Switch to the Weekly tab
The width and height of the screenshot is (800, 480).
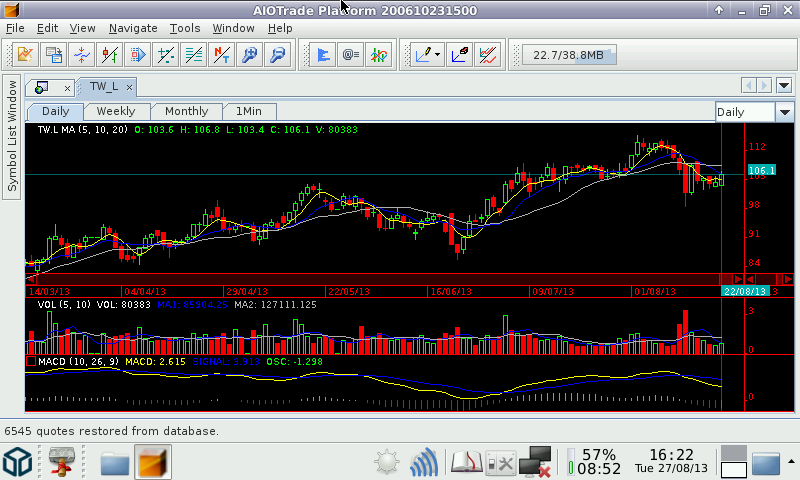pos(116,111)
